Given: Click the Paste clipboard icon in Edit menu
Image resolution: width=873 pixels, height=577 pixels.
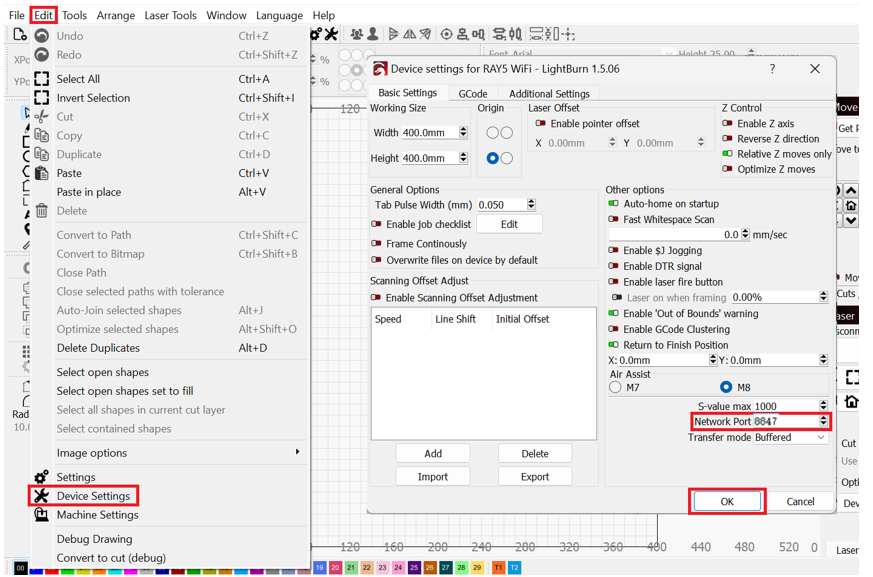Looking at the screenshot, I should pyautogui.click(x=41, y=173).
